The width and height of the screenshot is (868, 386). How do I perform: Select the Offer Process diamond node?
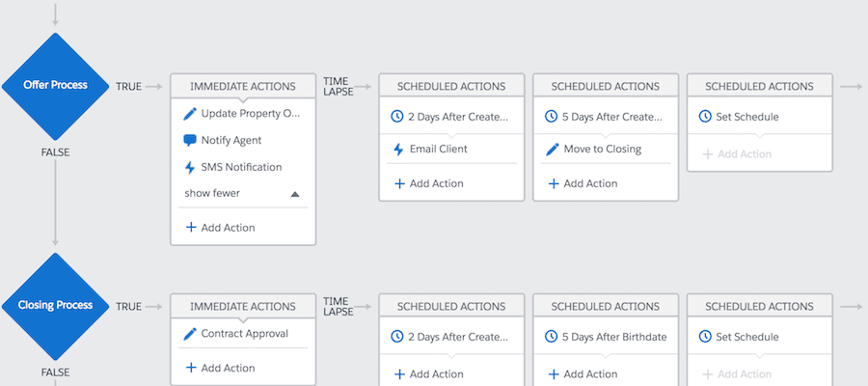[x=56, y=86]
